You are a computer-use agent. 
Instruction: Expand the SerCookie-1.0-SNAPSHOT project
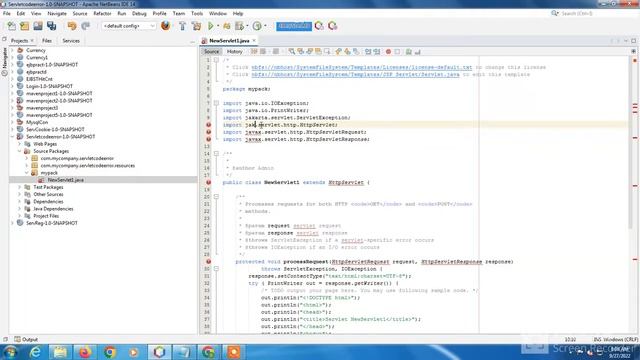(x=12, y=129)
